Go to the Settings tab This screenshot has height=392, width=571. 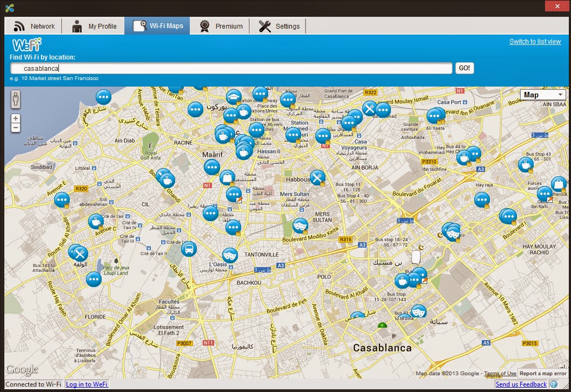click(279, 26)
